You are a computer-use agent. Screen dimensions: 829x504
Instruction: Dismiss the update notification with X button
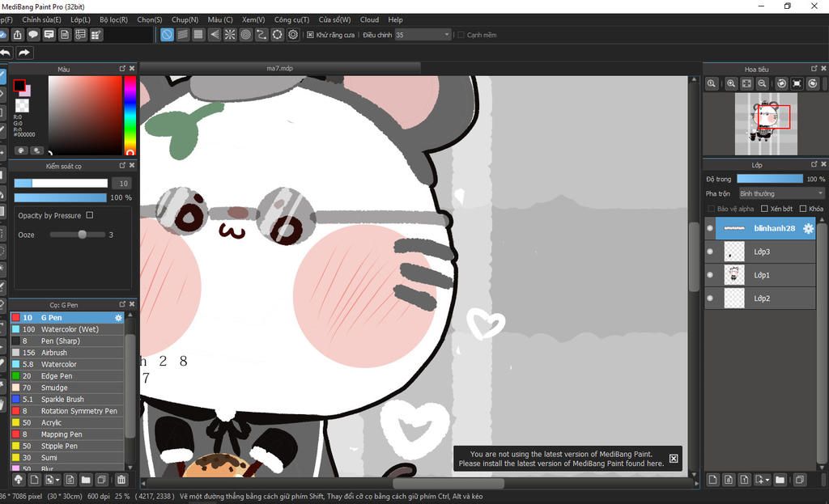point(674,459)
